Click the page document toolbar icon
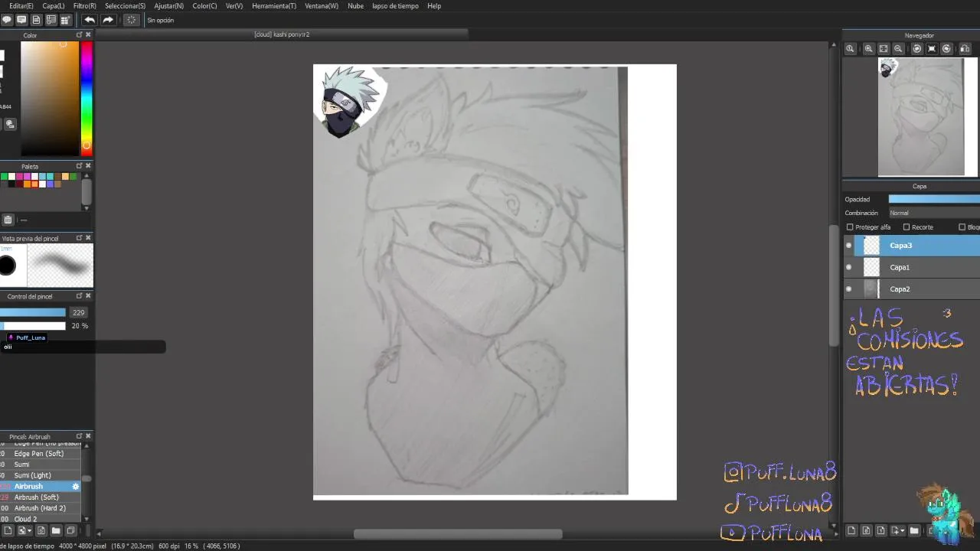 click(36, 20)
